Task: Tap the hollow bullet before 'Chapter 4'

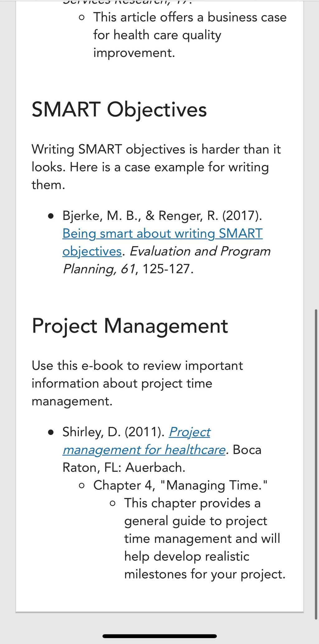Action: click(x=82, y=486)
